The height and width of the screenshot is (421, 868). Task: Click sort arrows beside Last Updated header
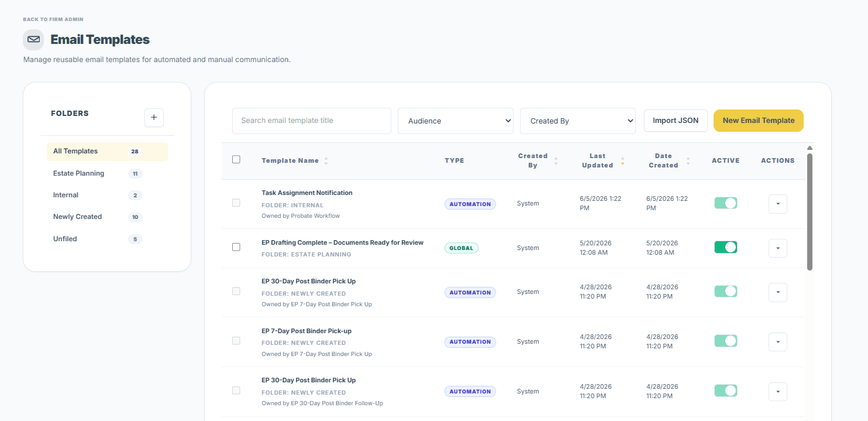coord(622,160)
